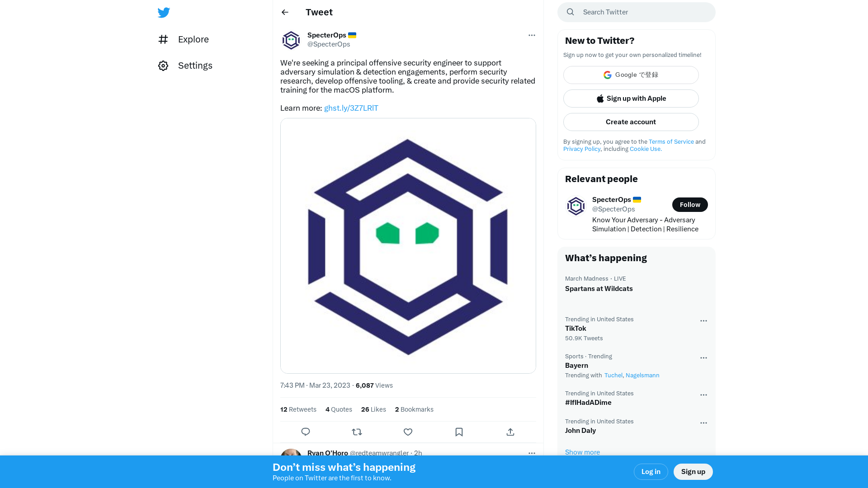Screen dimensions: 868x488
Task: Click Show more trending topics
Action: tap(582, 452)
